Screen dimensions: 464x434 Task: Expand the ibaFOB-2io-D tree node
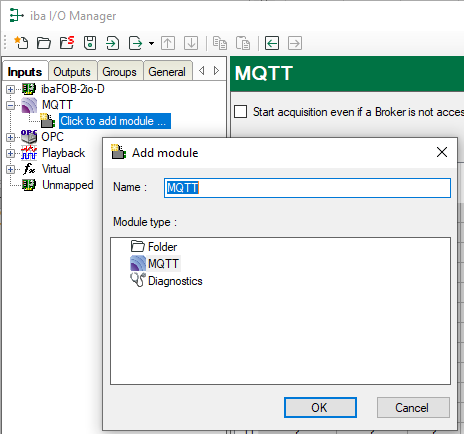pyautogui.click(x=10, y=89)
